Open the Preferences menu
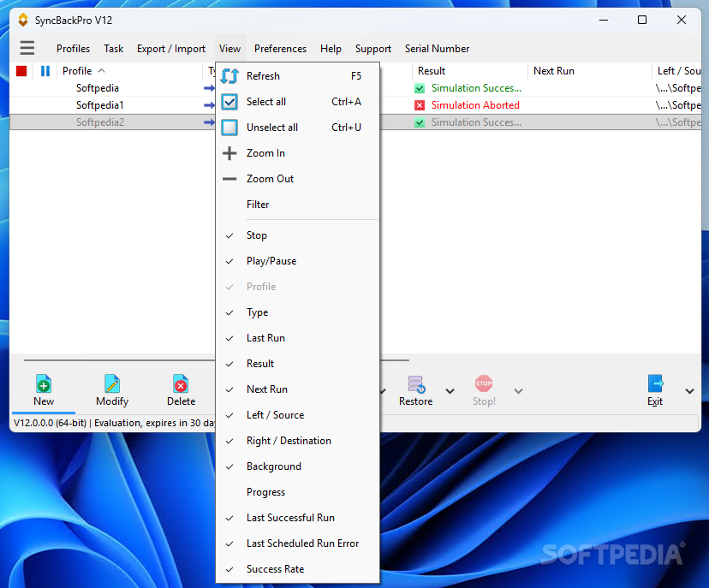The width and height of the screenshot is (709, 588). point(280,49)
